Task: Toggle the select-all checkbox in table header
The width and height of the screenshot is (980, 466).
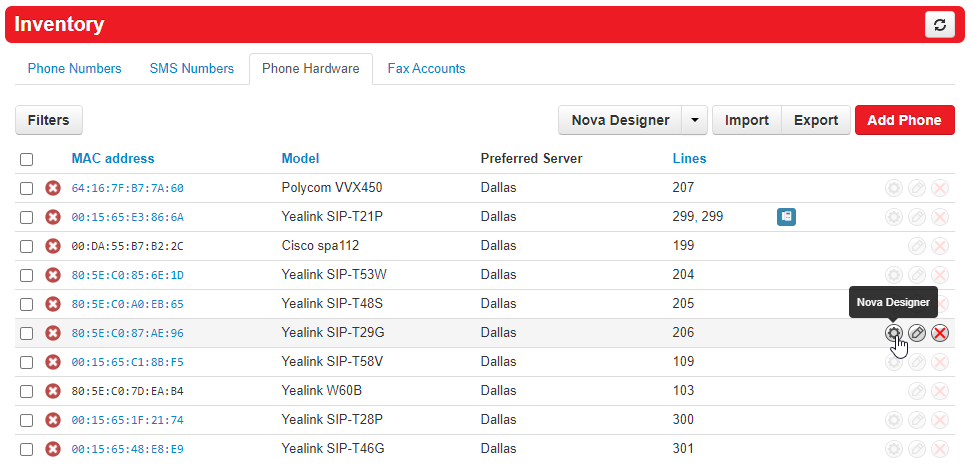Action: coord(27,159)
